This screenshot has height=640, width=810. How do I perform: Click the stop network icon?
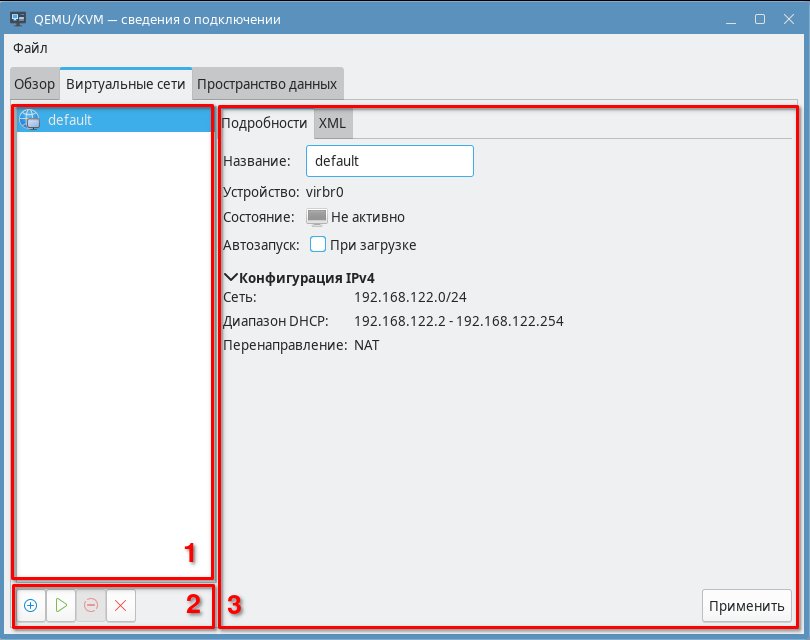coord(91,605)
